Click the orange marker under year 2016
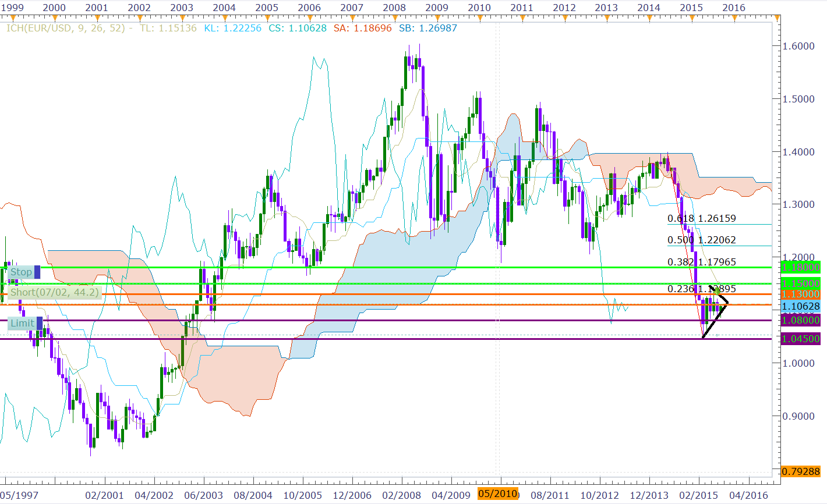The image size is (827, 504). 735,19
